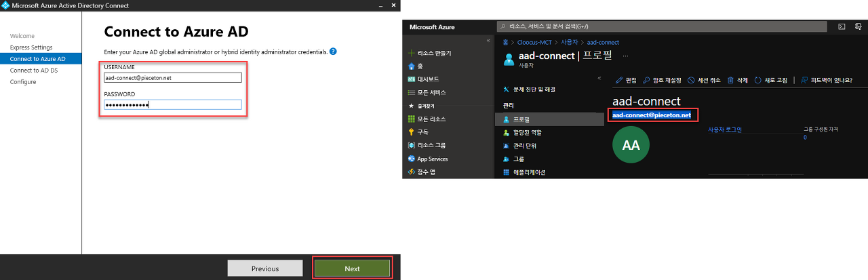This screenshot has width=868, height=280.
Task: Select the Configure wizard step
Action: coord(23,82)
